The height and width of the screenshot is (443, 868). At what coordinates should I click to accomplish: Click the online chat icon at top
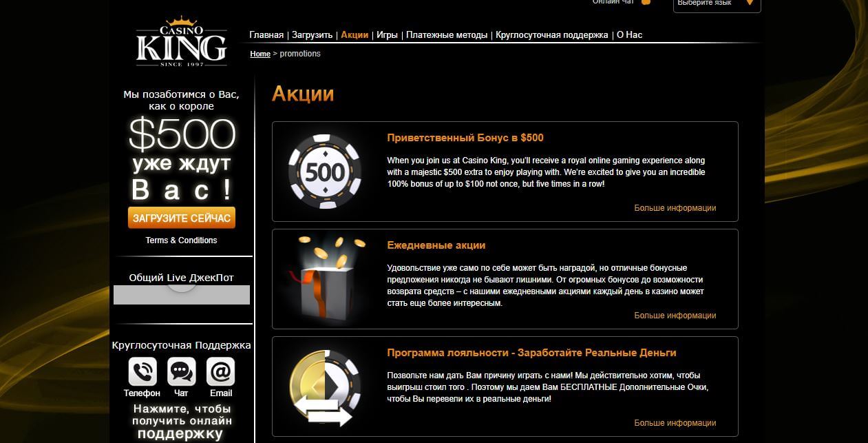click(645, 3)
